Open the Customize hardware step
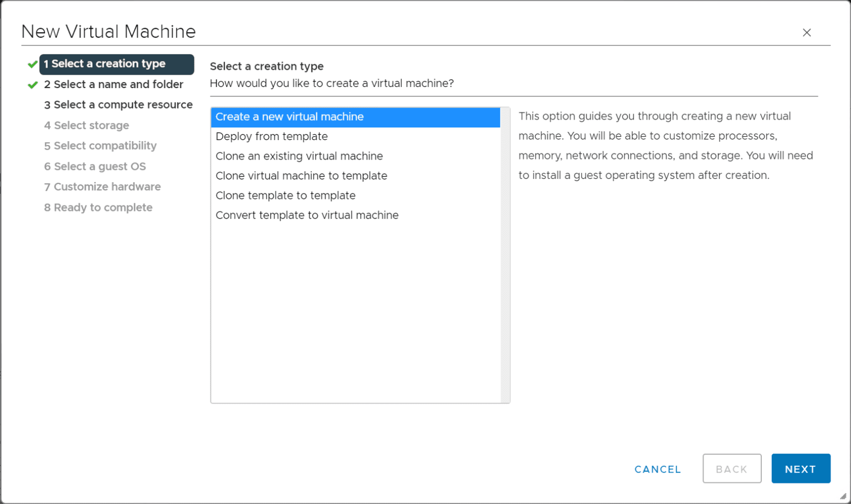This screenshot has width=851, height=504. click(102, 187)
